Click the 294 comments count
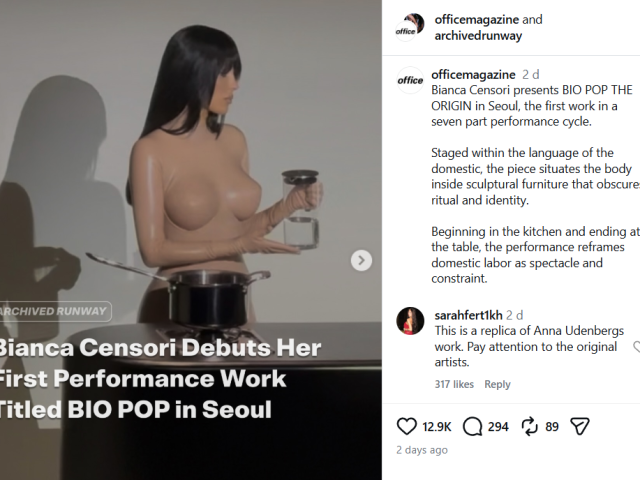The height and width of the screenshot is (480, 640). point(498,427)
